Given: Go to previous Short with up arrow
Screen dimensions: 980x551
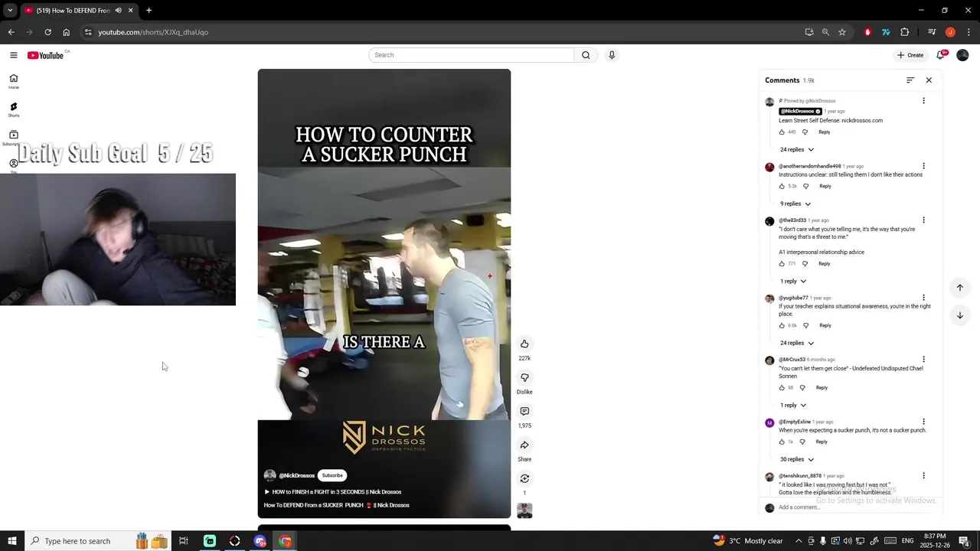Looking at the screenshot, I should click(959, 288).
